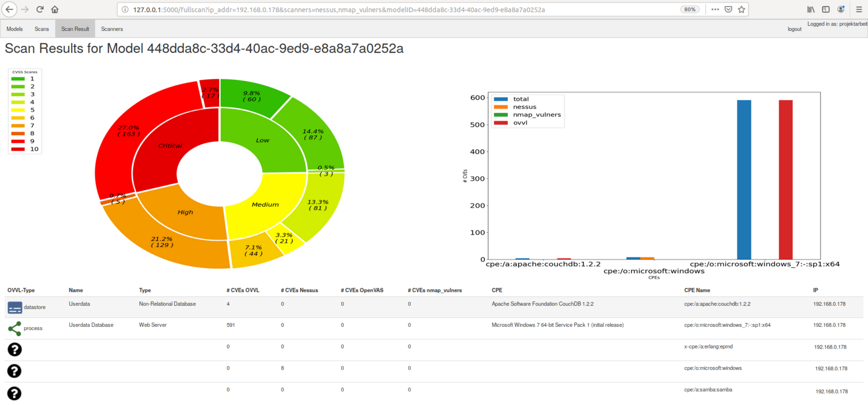Image resolution: width=868 pixels, height=405 pixels.
Task: Click the # CVEs OVVL column header
Action: tap(242, 291)
